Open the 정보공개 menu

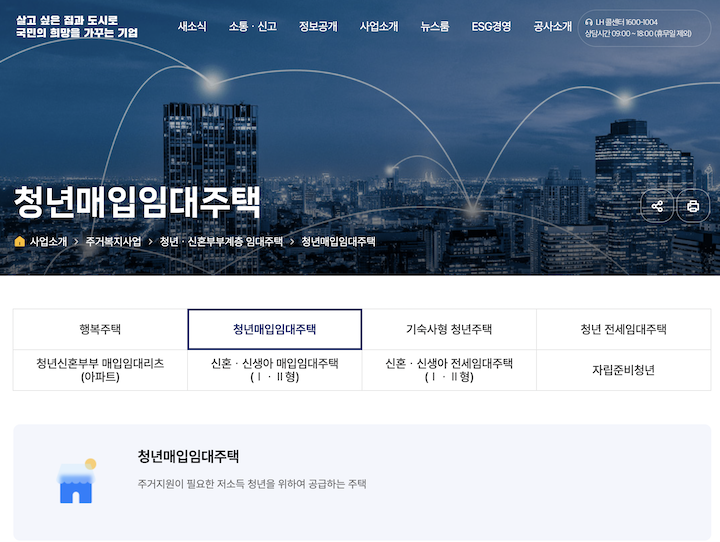[x=318, y=27]
